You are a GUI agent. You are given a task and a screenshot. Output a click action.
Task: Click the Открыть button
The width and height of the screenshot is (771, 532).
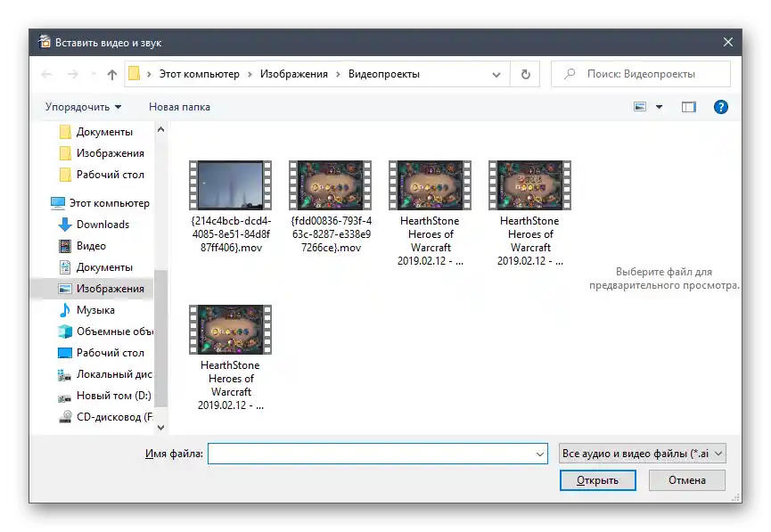coord(597,480)
